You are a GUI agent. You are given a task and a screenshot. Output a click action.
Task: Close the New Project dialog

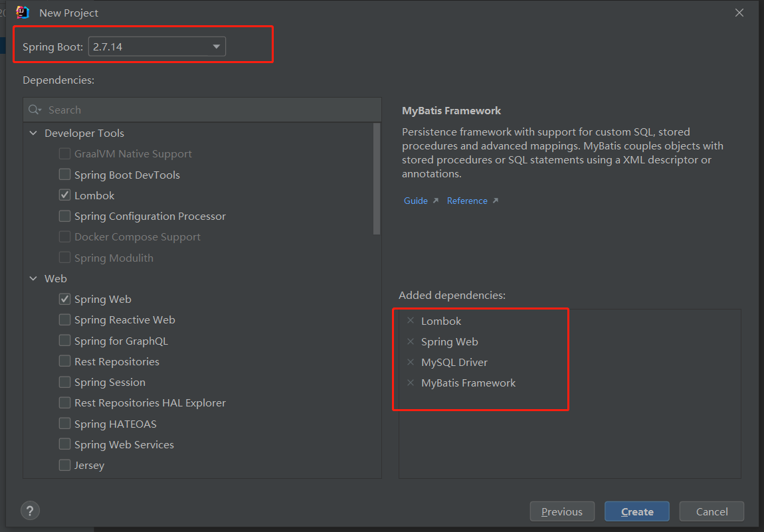[739, 13]
